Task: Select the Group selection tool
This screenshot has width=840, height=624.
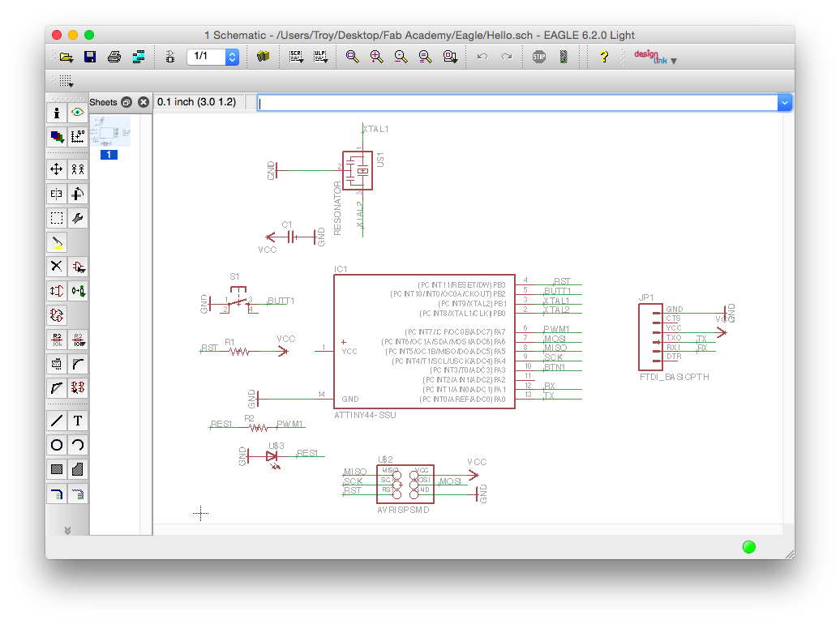Action: pyautogui.click(x=57, y=218)
